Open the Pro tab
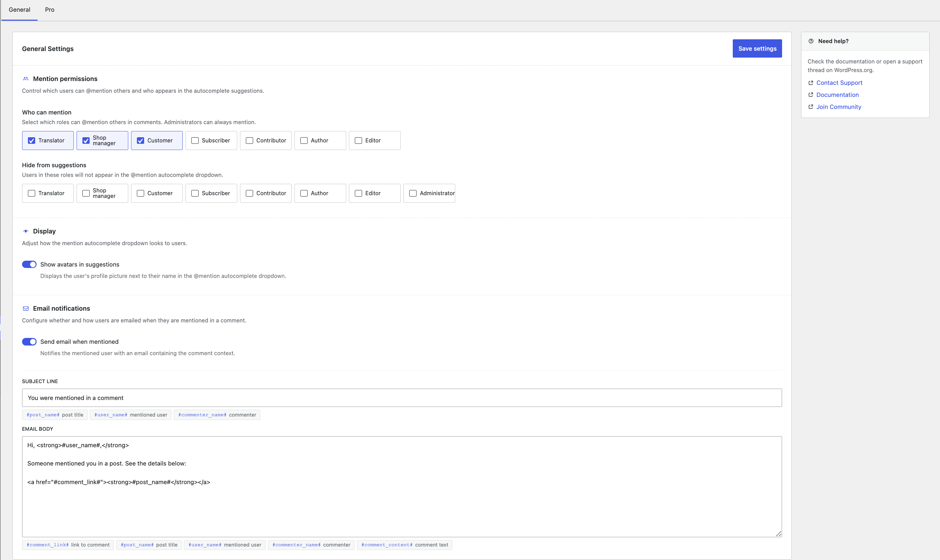The image size is (940, 560). pos(49,10)
